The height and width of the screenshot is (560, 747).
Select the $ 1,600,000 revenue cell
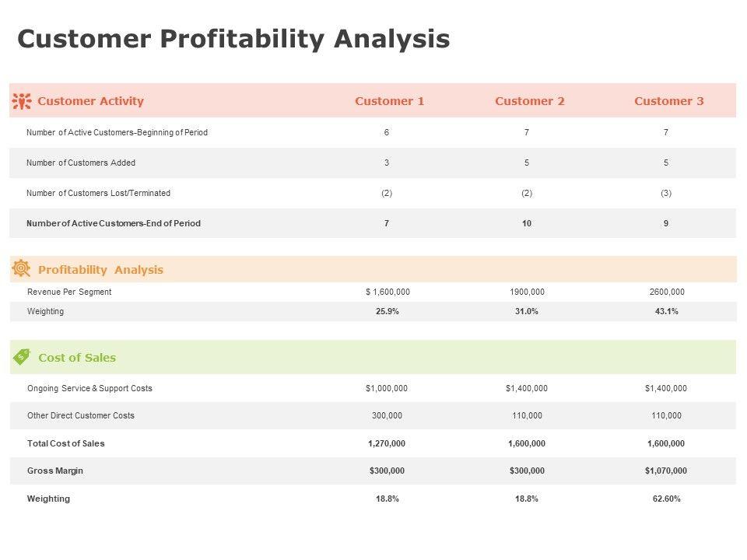coord(388,292)
